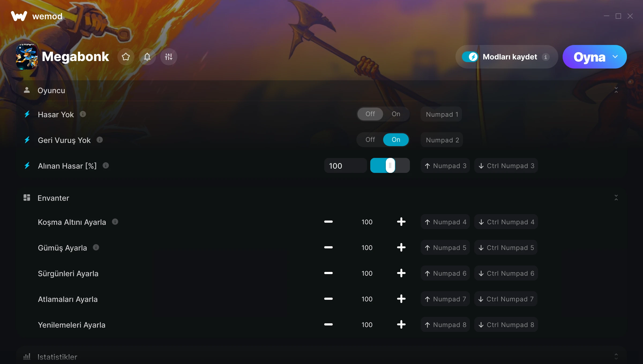Collapse the Envanter section
This screenshot has width=643, height=364.
tap(616, 198)
